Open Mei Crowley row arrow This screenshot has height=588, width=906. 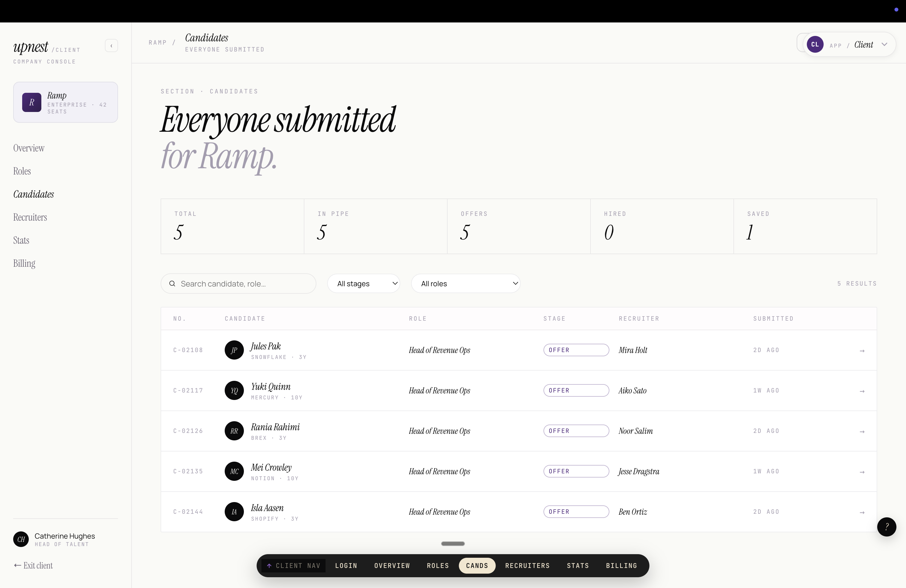[862, 472]
